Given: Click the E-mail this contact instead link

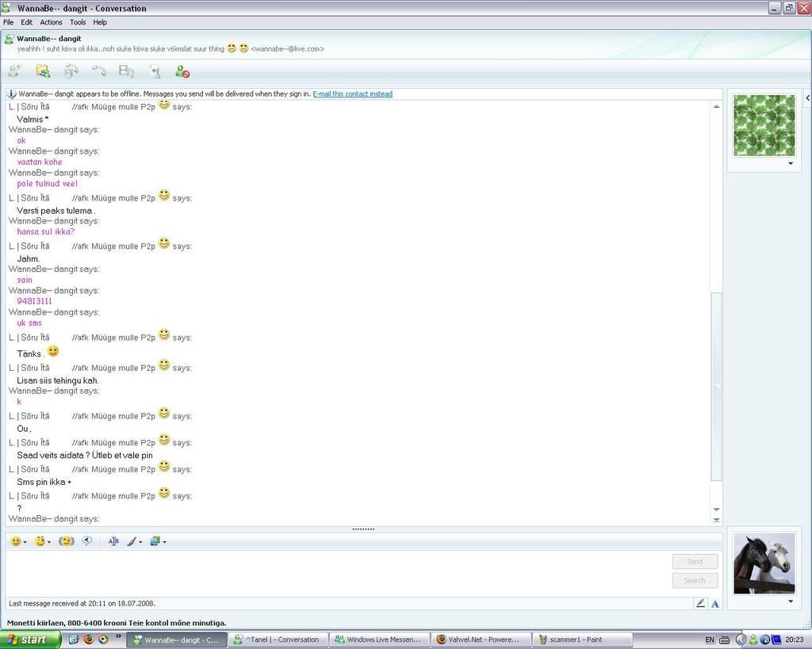Looking at the screenshot, I should [x=352, y=94].
